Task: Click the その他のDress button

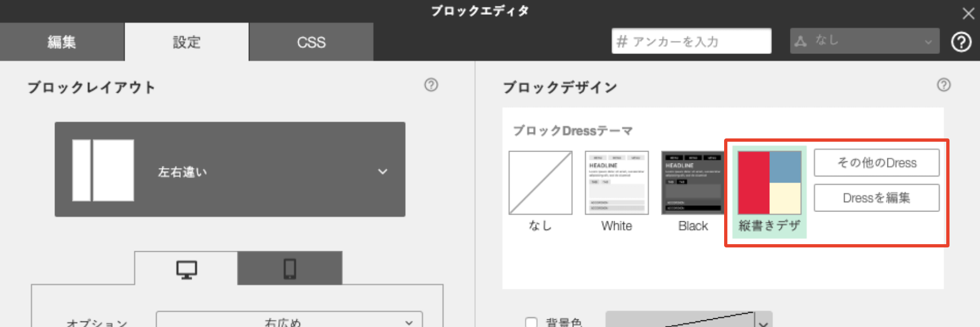Action: [x=877, y=163]
